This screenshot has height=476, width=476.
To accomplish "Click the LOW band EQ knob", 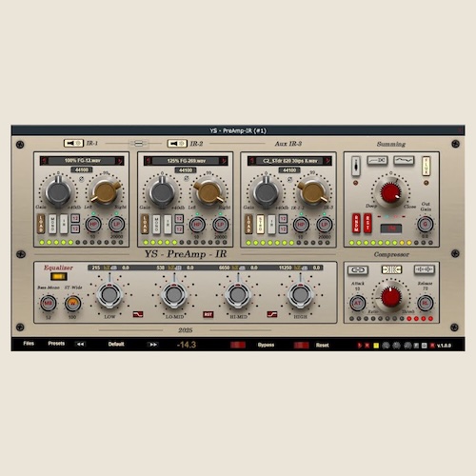I will (x=109, y=295).
